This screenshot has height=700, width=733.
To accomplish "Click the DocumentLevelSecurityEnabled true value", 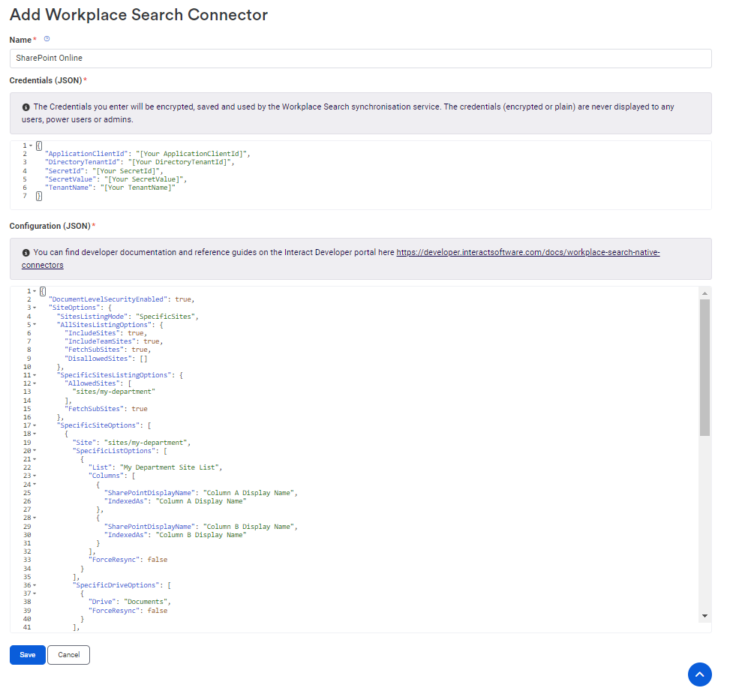I will coord(183,299).
